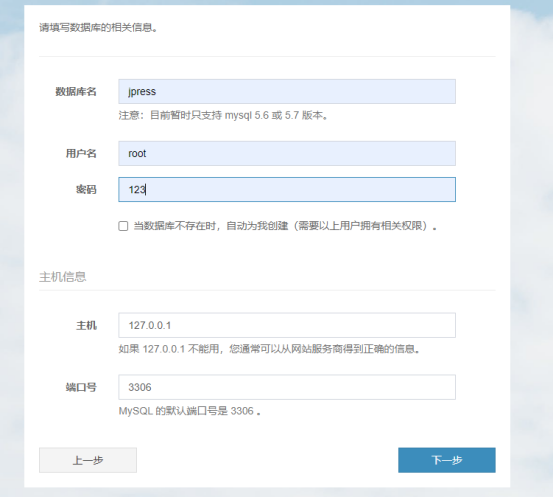
Task: Click the mysql 5.6 或 5.7 version note
Action: tap(223, 116)
